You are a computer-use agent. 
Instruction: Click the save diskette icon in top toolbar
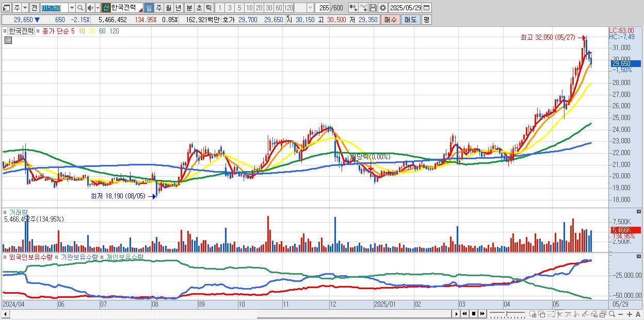[373, 8]
